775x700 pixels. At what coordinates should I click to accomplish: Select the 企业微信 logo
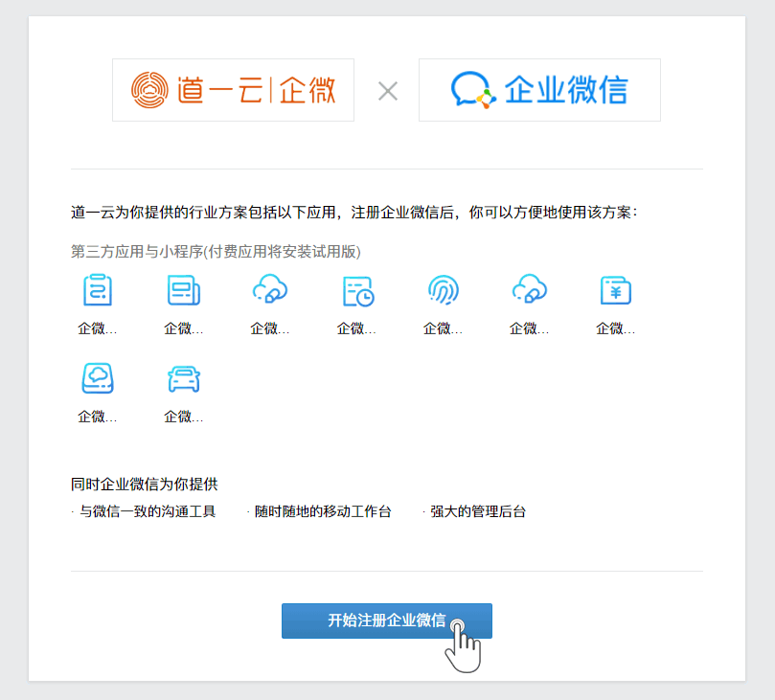click(538, 90)
